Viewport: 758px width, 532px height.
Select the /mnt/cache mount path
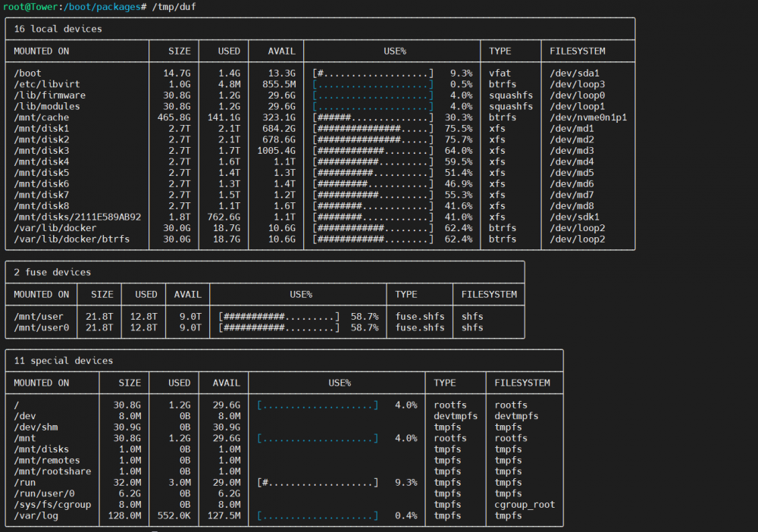click(42, 117)
